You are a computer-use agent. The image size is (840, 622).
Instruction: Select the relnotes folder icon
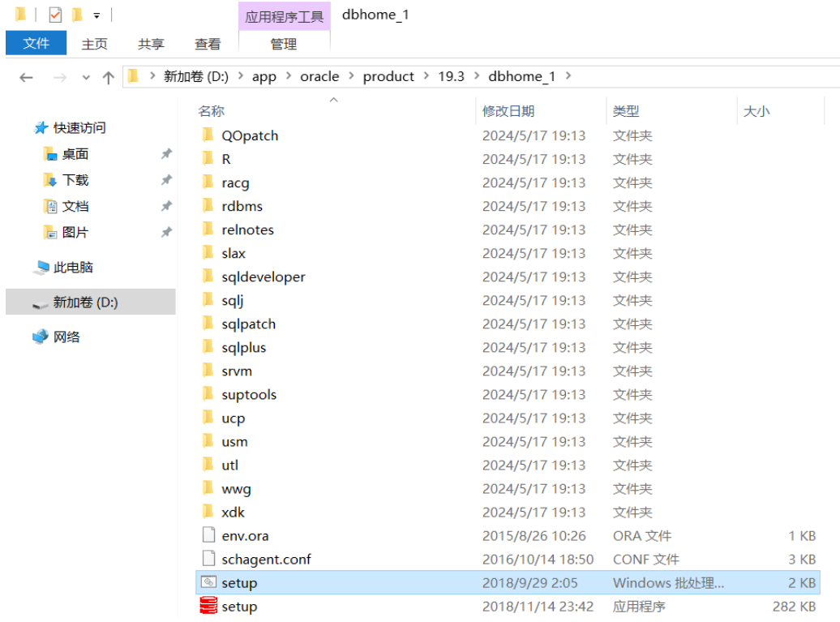(x=208, y=229)
